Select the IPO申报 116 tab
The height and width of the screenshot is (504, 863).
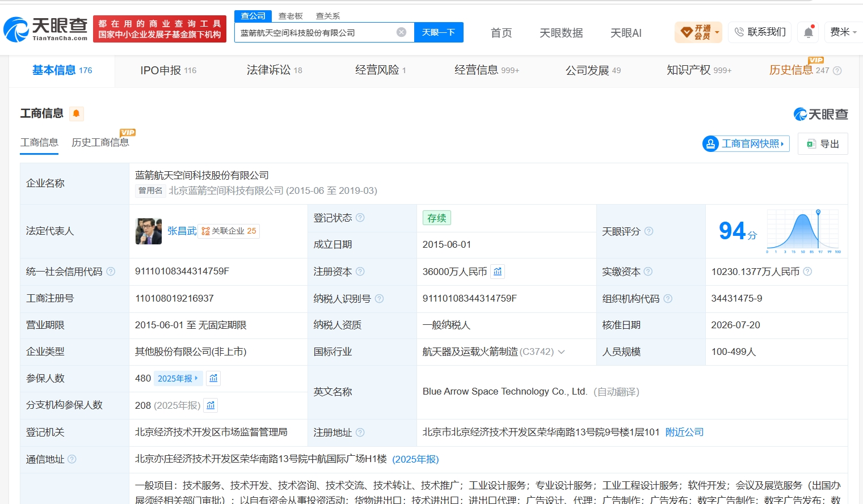169,70
